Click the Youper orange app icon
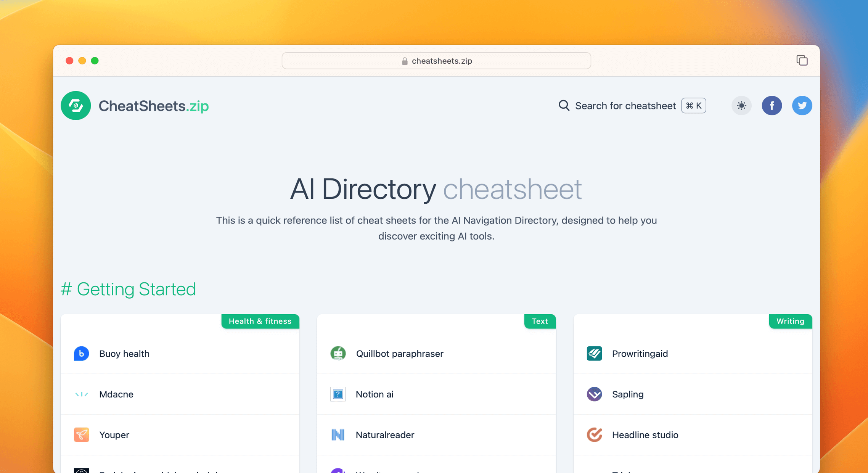This screenshot has height=473, width=868. point(81,435)
